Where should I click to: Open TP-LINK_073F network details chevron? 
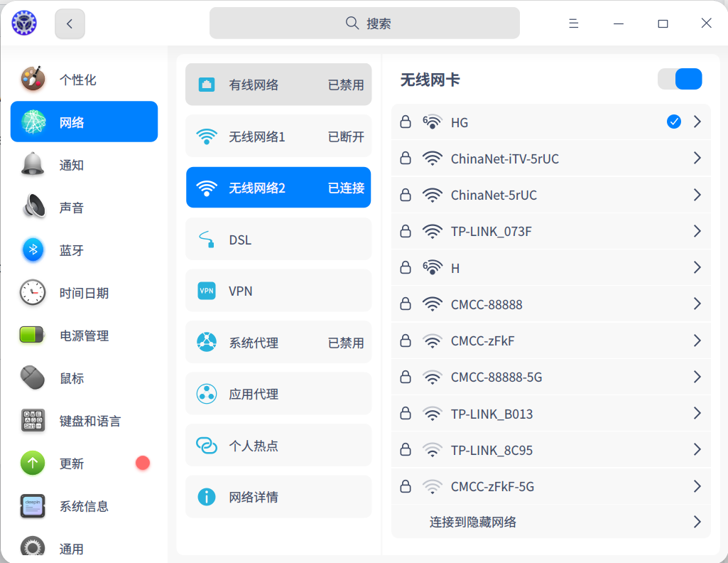[x=697, y=231]
